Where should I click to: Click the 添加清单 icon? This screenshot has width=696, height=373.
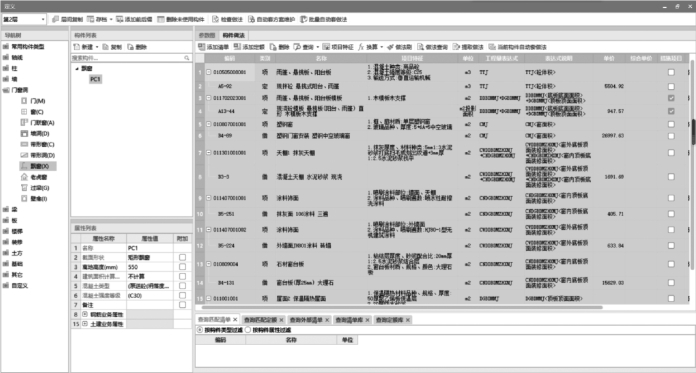click(x=202, y=47)
